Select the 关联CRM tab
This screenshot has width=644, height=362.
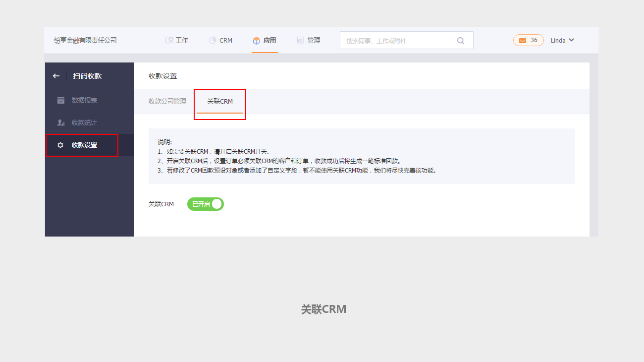pyautogui.click(x=219, y=102)
